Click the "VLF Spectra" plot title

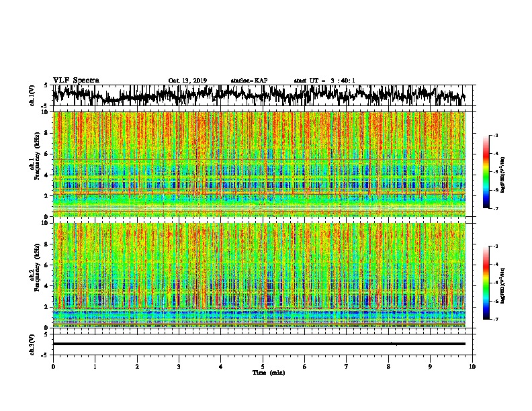(x=76, y=81)
